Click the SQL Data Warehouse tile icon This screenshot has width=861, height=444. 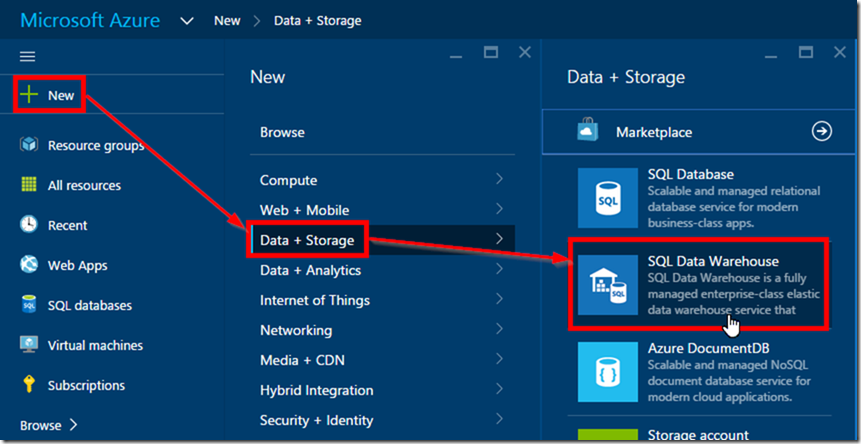point(608,285)
